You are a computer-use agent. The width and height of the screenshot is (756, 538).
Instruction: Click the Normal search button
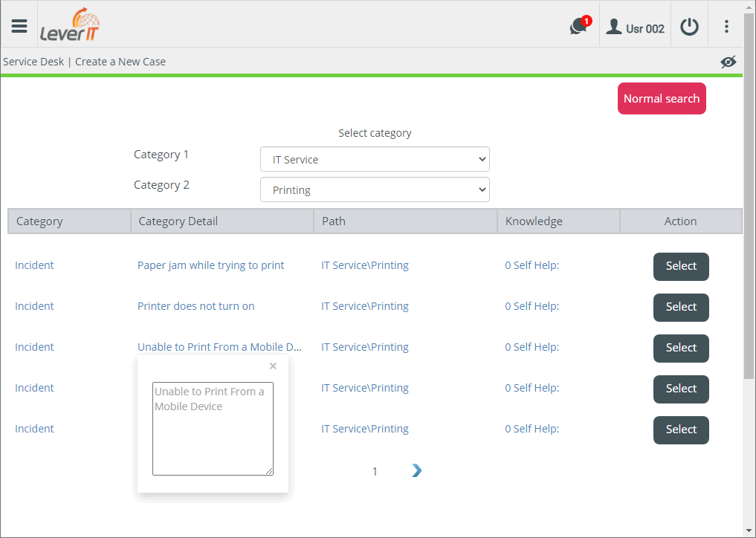coord(662,98)
